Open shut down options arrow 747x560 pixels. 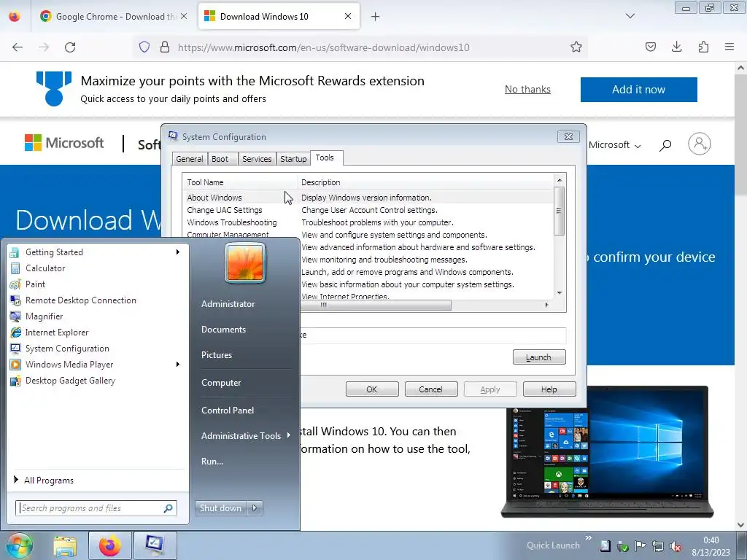pyautogui.click(x=255, y=508)
